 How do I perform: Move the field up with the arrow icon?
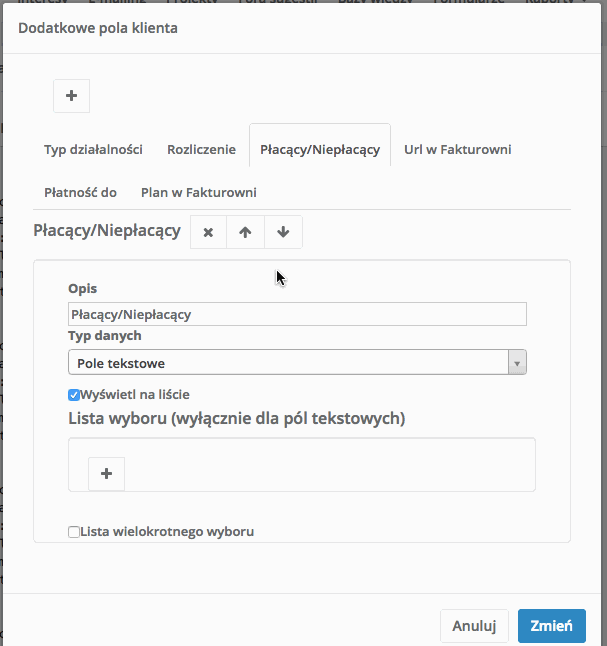tap(245, 232)
